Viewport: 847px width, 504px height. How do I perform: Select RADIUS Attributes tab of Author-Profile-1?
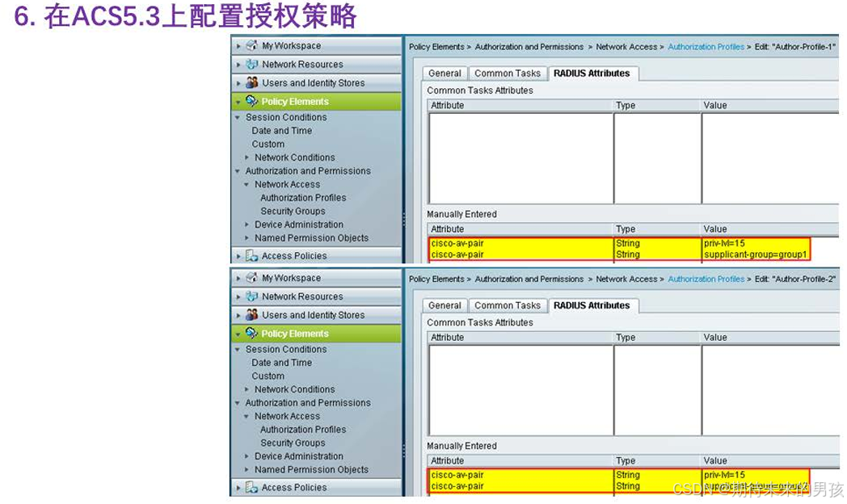592,73
